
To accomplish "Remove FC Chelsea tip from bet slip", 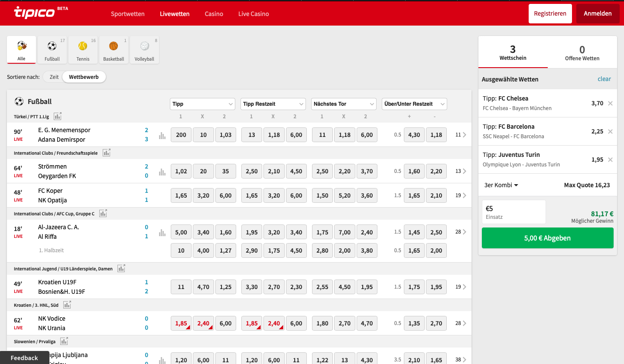I will click(x=610, y=103).
